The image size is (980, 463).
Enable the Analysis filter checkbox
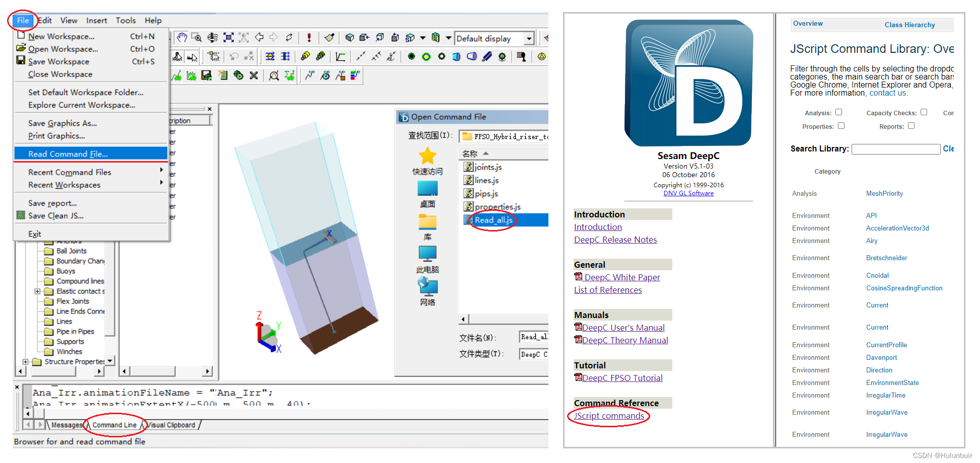(838, 112)
